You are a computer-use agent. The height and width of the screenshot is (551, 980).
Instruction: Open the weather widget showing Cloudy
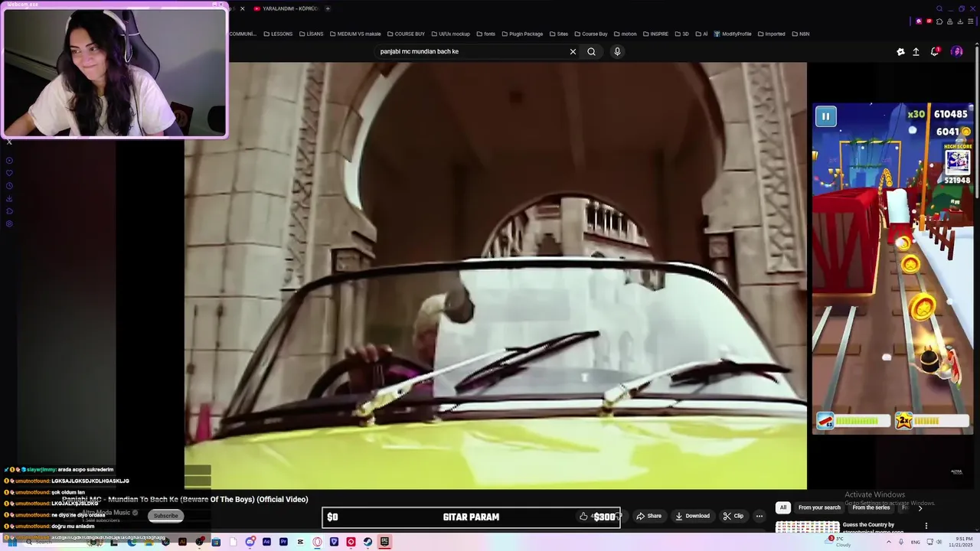[838, 542]
